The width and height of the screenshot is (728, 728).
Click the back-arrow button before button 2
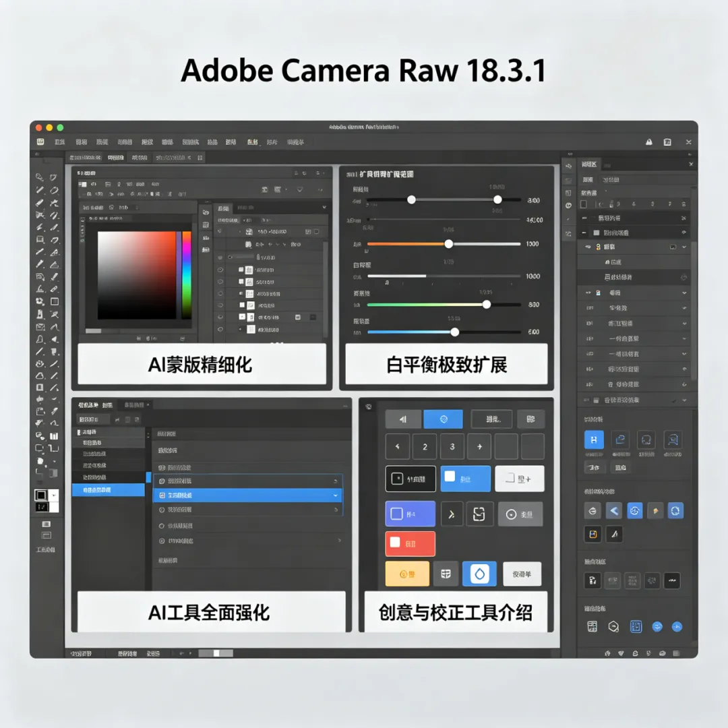click(x=398, y=447)
